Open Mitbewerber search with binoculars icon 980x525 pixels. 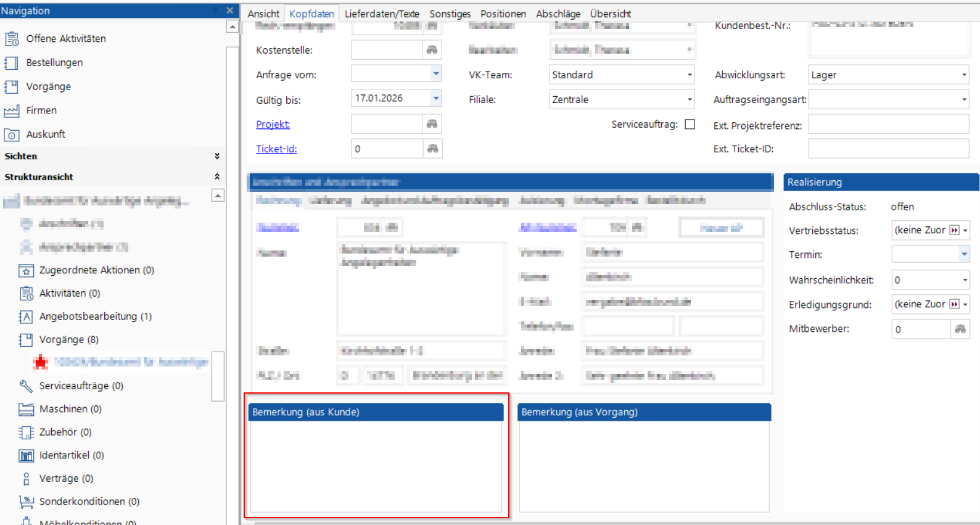tap(960, 329)
